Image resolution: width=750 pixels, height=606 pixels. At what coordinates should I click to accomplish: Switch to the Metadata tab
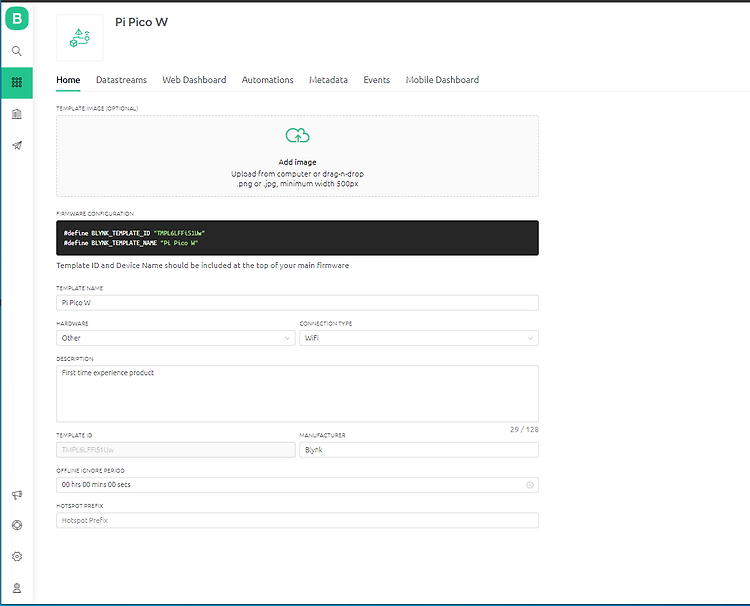[x=328, y=80]
